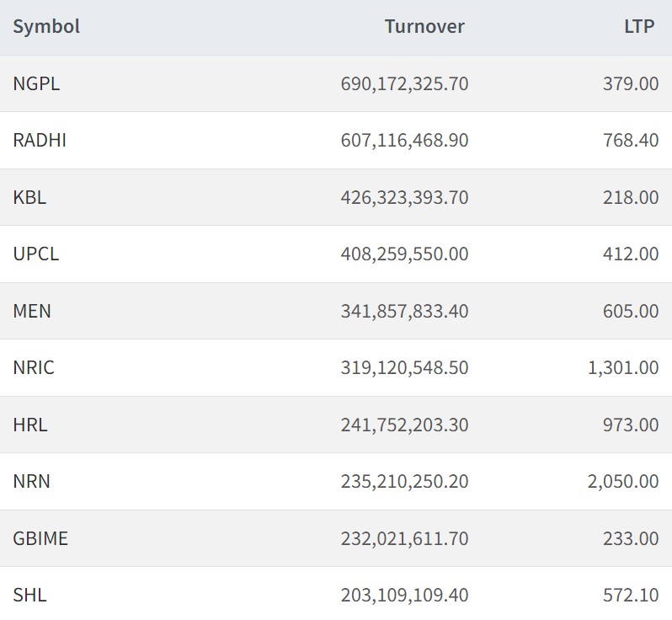Open the NGPL symbol link
672x620 pixels.
coord(36,83)
